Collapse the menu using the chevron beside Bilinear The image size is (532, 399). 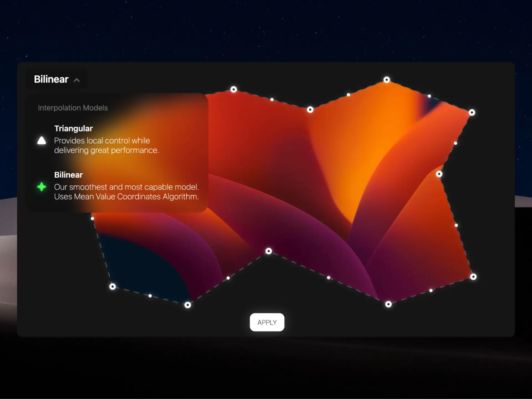click(x=77, y=80)
